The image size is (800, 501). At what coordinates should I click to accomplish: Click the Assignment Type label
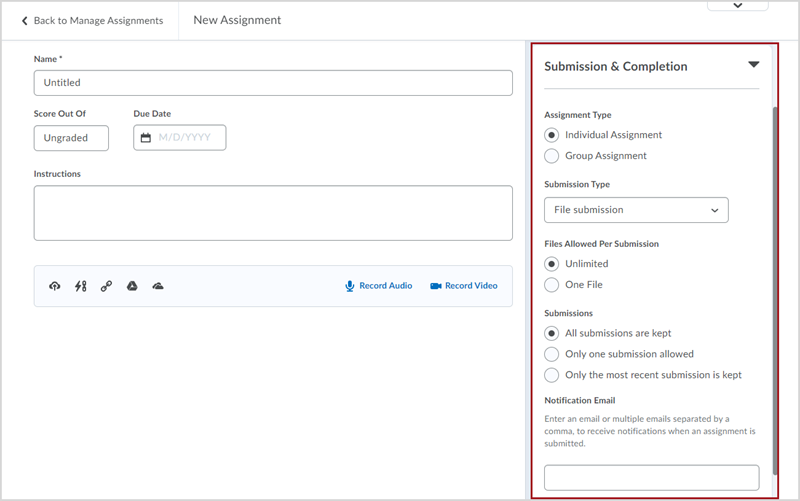click(x=578, y=115)
